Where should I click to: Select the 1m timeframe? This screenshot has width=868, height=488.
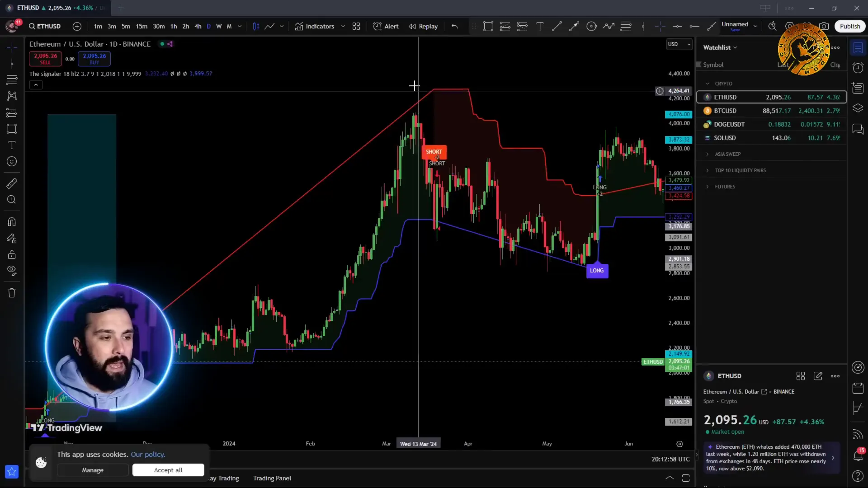pyautogui.click(x=98, y=26)
